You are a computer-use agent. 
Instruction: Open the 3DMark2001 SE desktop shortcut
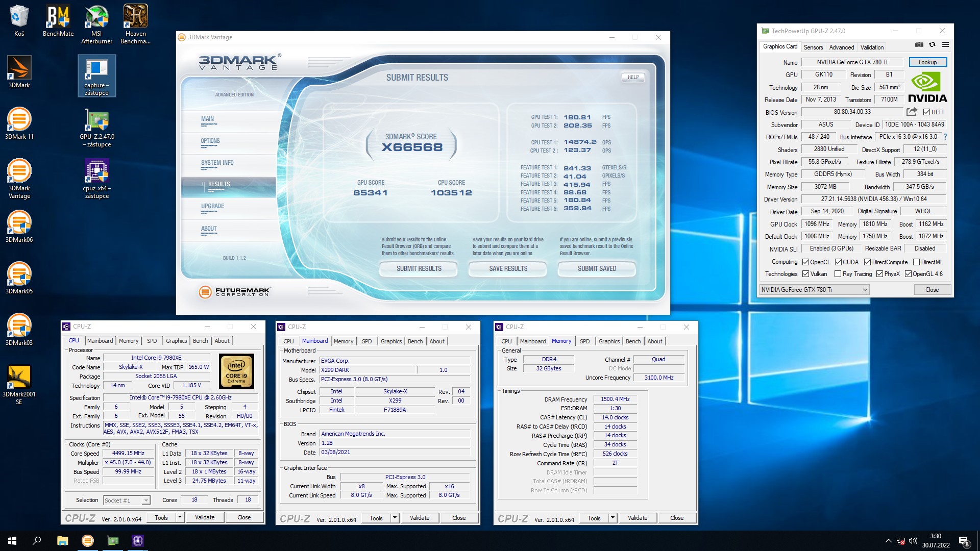pyautogui.click(x=19, y=385)
